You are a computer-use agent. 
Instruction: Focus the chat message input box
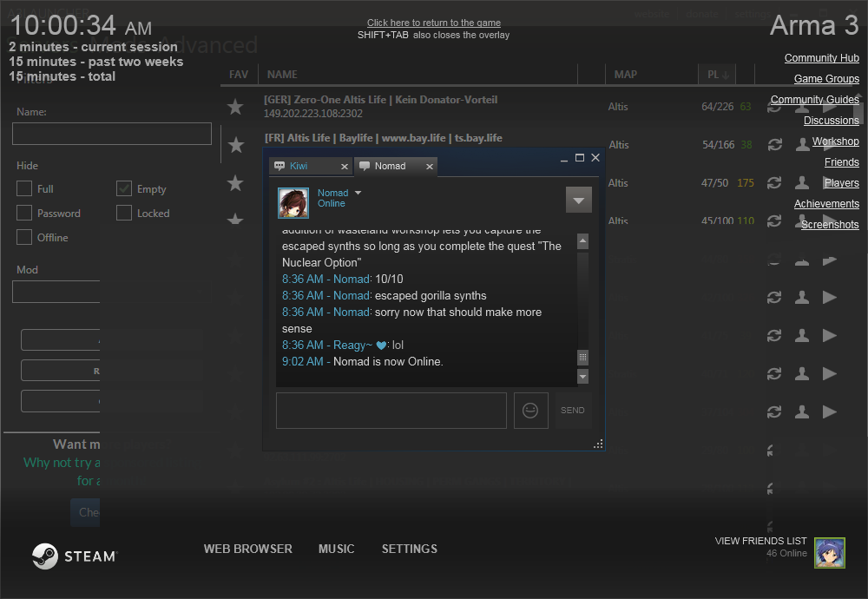[391, 411]
